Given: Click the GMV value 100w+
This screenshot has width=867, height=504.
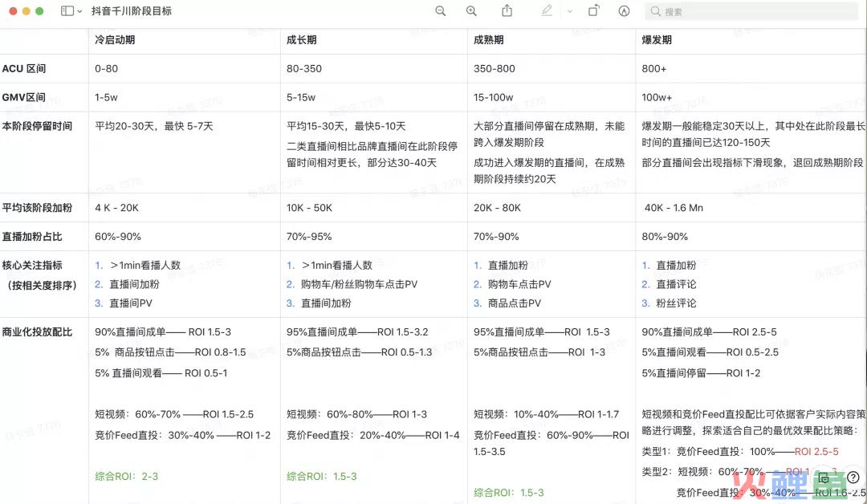Looking at the screenshot, I should (x=657, y=97).
